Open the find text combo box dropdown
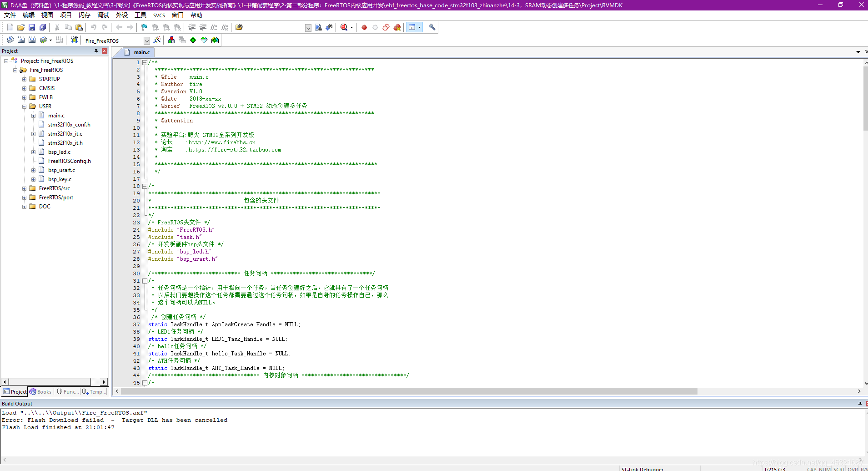 coord(308,28)
